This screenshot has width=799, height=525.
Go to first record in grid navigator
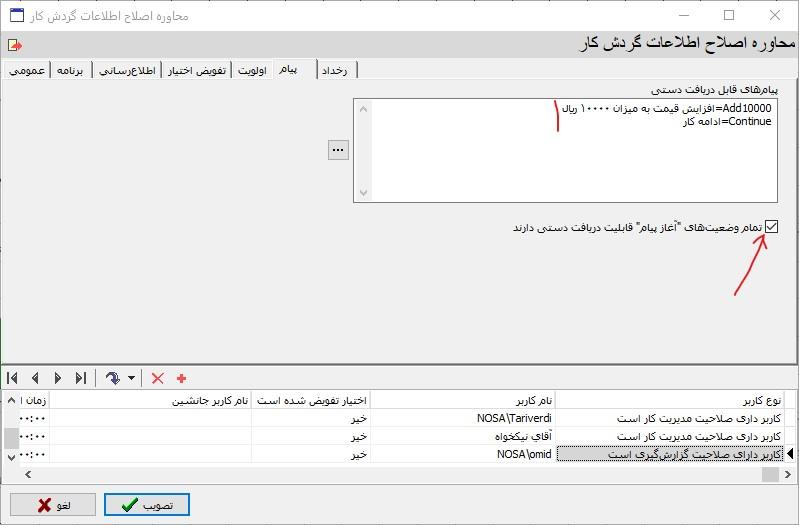coord(13,378)
